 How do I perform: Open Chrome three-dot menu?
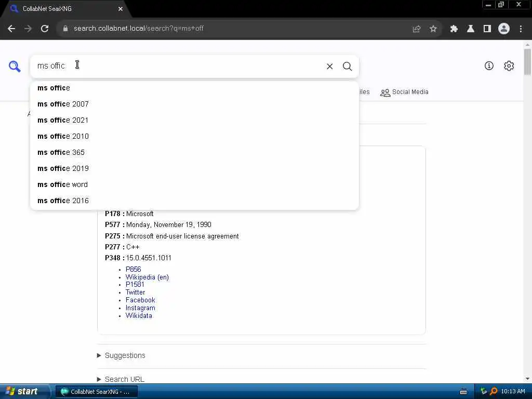pyautogui.click(x=521, y=29)
